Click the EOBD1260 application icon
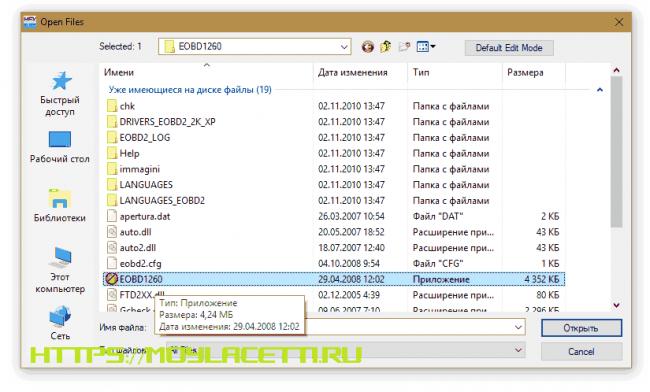Screen dimensions: 650x392 tap(112, 279)
